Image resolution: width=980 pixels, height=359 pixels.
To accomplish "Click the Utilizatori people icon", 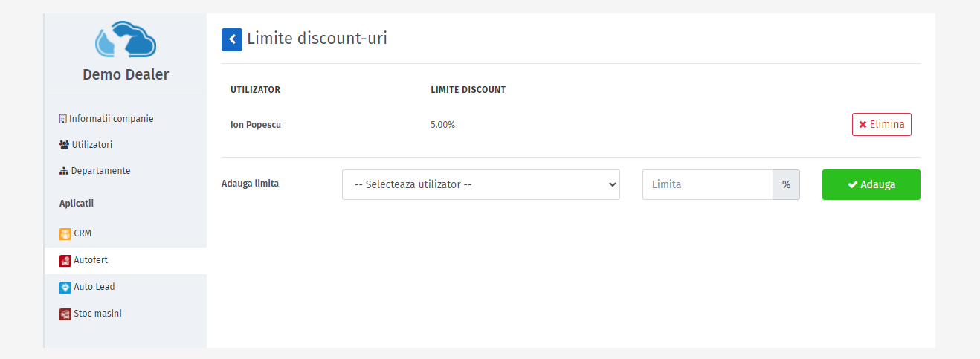I will [64, 145].
